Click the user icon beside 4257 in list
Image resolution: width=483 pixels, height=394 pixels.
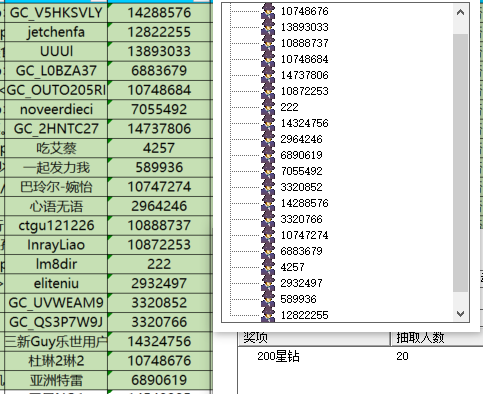click(x=268, y=267)
